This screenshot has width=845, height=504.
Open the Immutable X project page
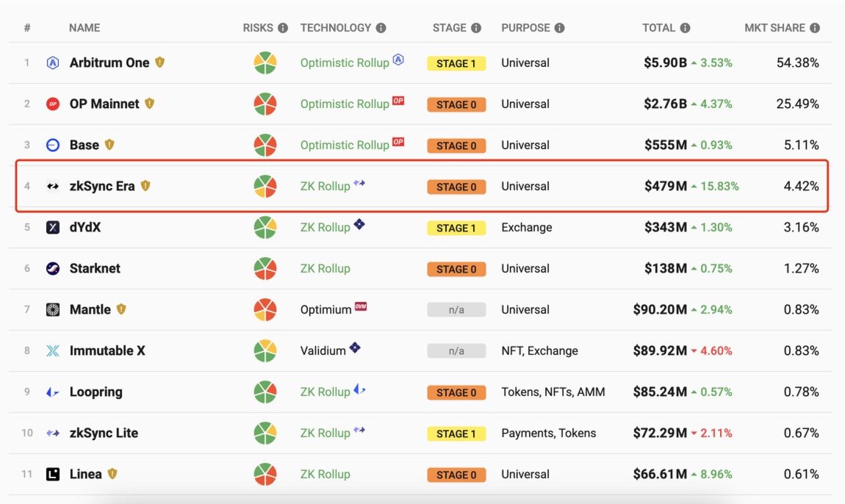click(107, 351)
